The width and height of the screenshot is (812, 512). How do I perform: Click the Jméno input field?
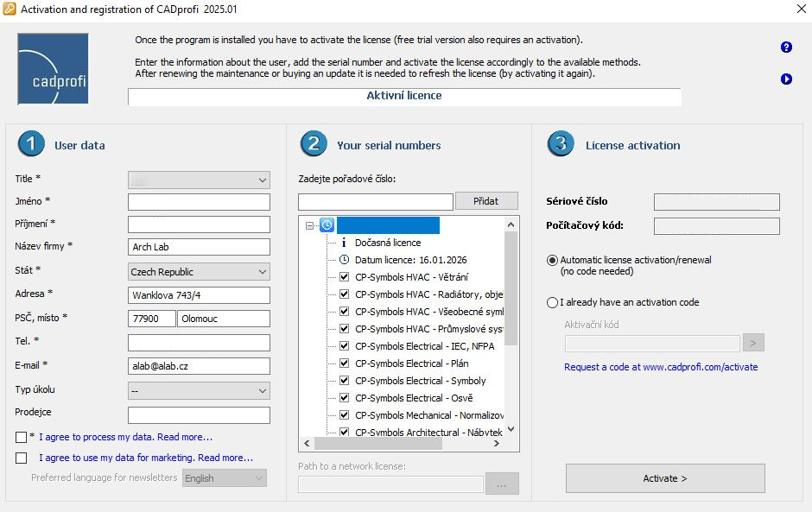click(x=199, y=202)
